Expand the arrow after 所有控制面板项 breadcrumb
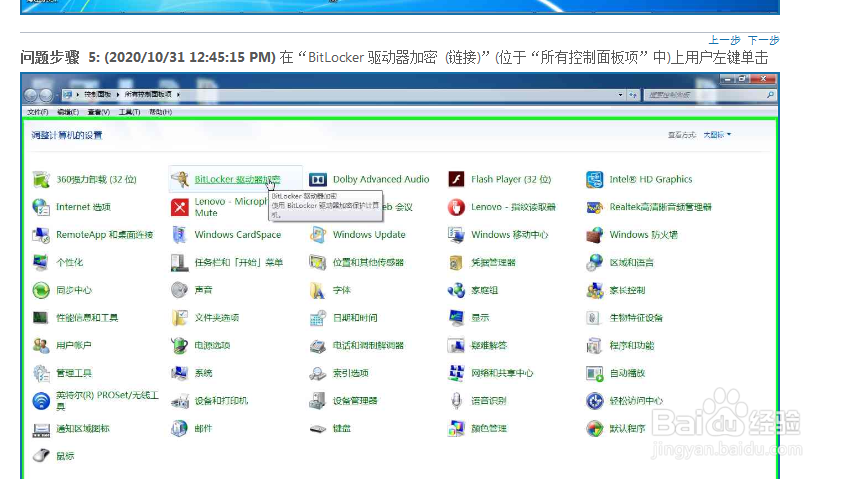Viewport: 850px width, 479px height. pos(178,94)
